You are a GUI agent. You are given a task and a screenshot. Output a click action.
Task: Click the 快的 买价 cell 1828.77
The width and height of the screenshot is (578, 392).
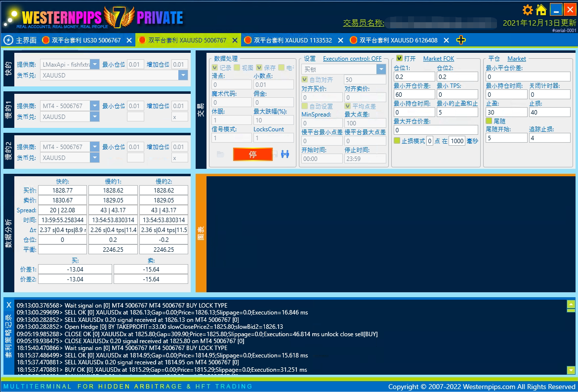tap(62, 191)
